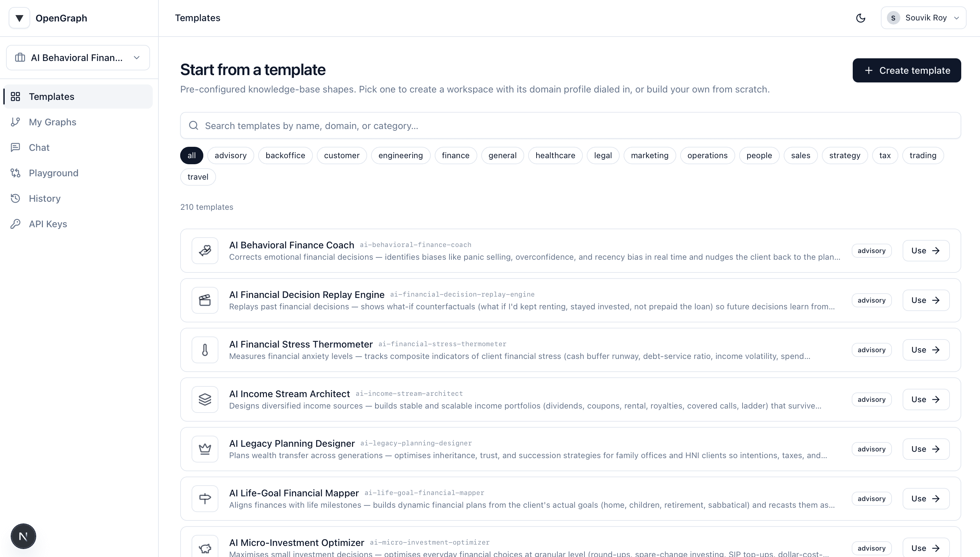The width and height of the screenshot is (980, 557).
Task: Filter by the travel category chip
Action: (198, 177)
